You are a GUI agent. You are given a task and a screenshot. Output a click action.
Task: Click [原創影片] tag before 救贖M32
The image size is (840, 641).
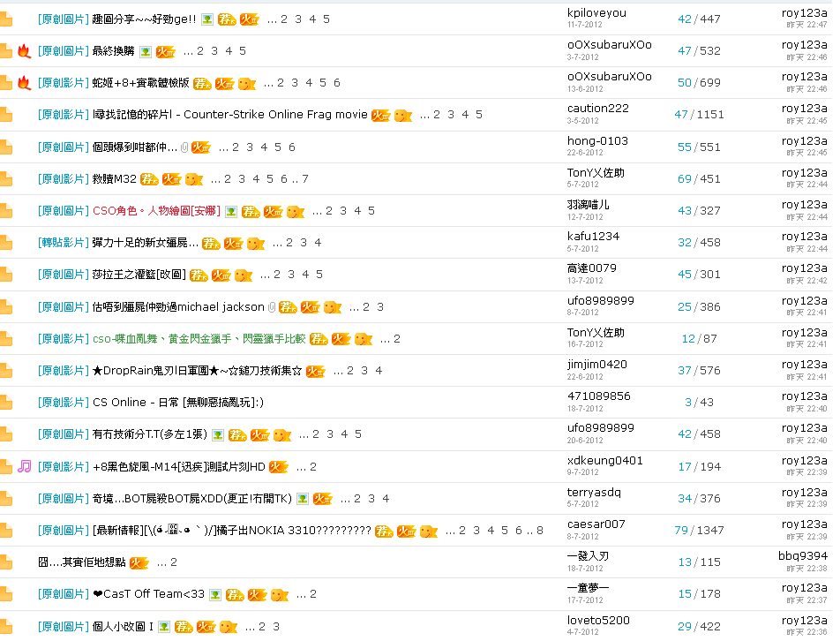(x=64, y=179)
